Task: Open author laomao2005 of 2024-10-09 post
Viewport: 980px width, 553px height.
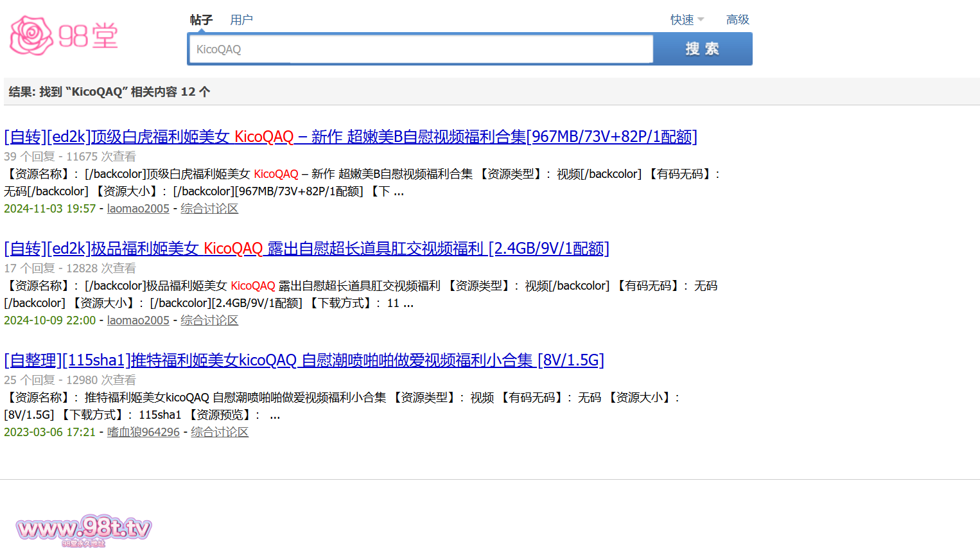Action: click(138, 320)
